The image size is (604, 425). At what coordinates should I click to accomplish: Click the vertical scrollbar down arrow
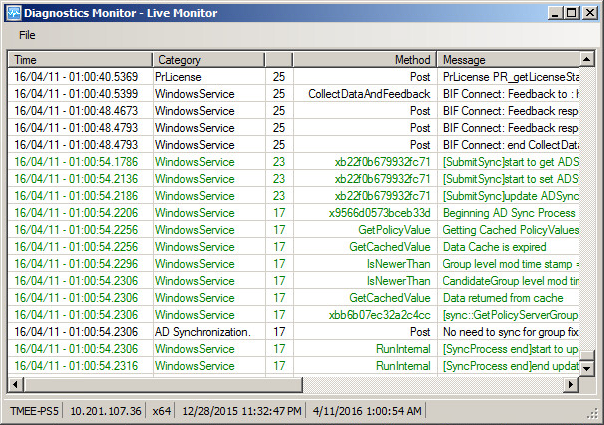coord(597,369)
